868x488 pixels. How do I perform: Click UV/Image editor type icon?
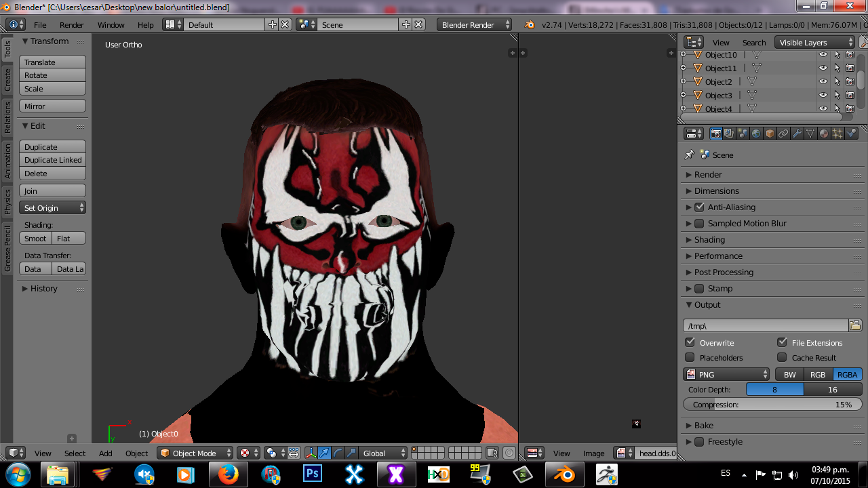click(x=534, y=453)
